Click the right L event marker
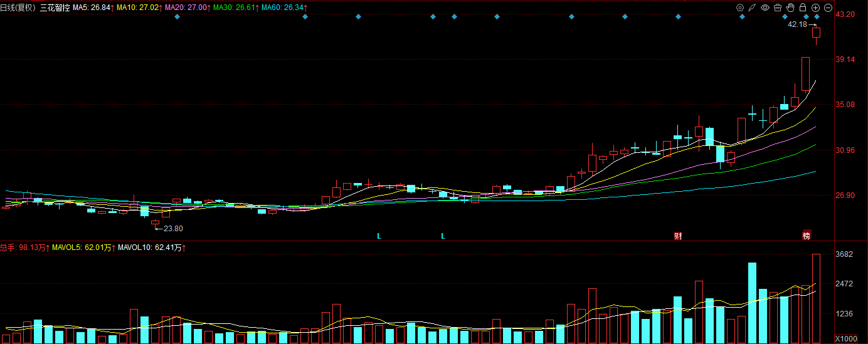868x344 pixels. (443, 236)
